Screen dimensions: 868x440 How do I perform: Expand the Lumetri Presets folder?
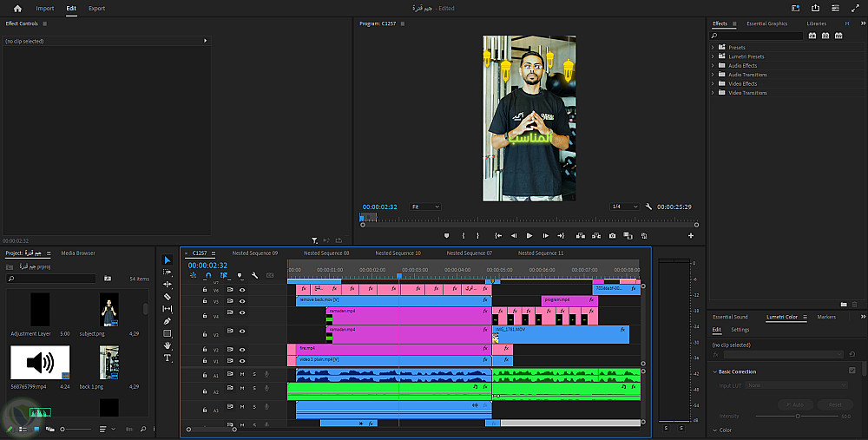point(713,56)
